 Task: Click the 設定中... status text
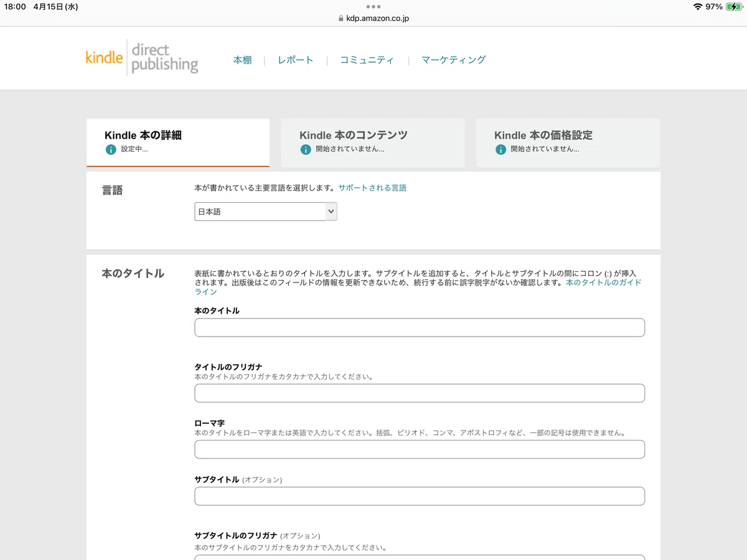[x=134, y=149]
